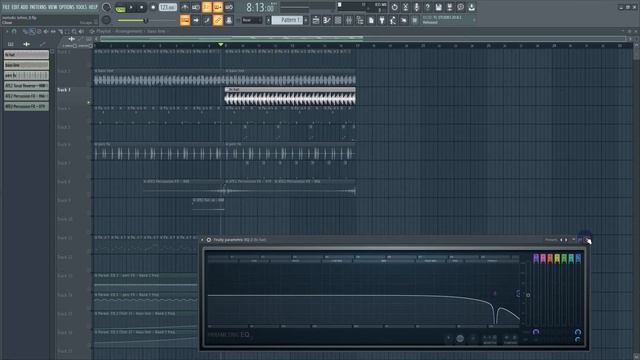640x360 pixels.
Task: Toggle the orange link button in toolbar
Action: tap(218, 20)
